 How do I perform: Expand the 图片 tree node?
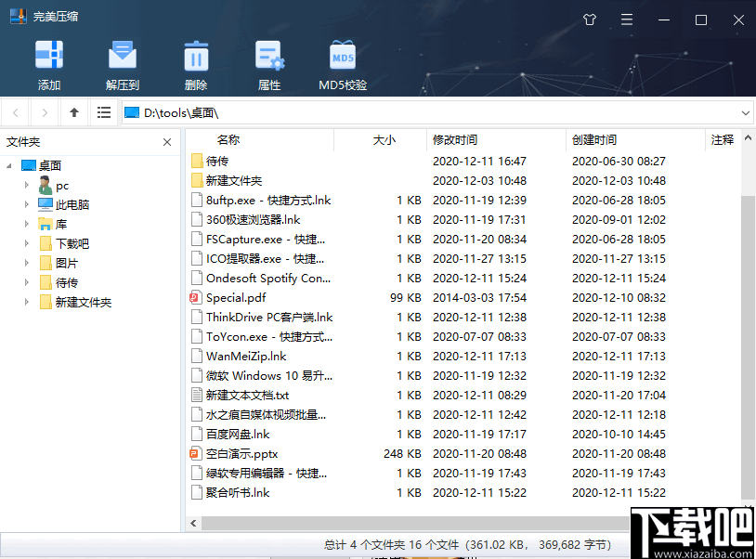(x=27, y=263)
